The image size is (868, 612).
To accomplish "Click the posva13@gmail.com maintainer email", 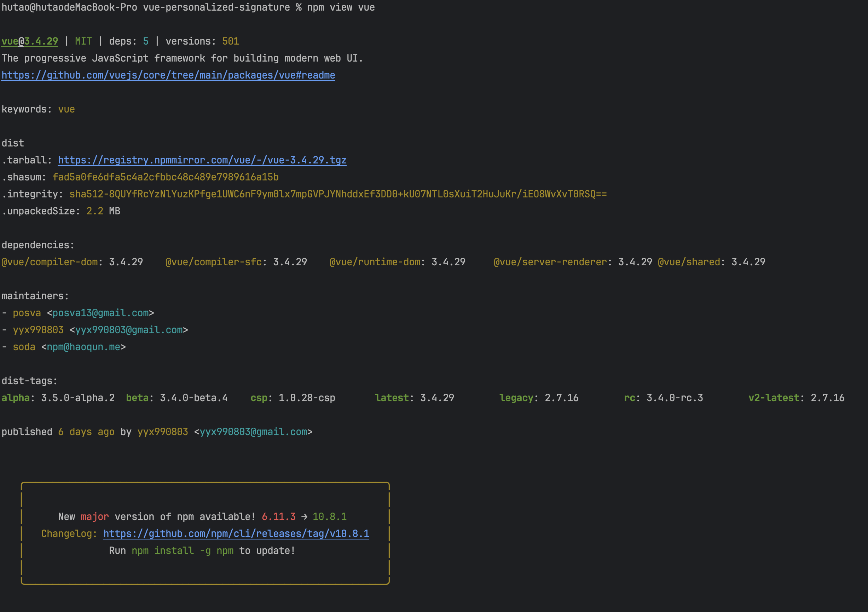I will (100, 313).
